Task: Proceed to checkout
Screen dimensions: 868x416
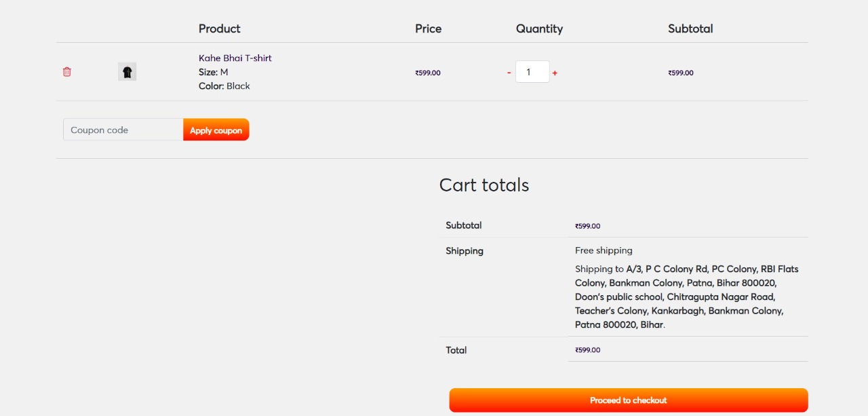Action: click(628, 400)
